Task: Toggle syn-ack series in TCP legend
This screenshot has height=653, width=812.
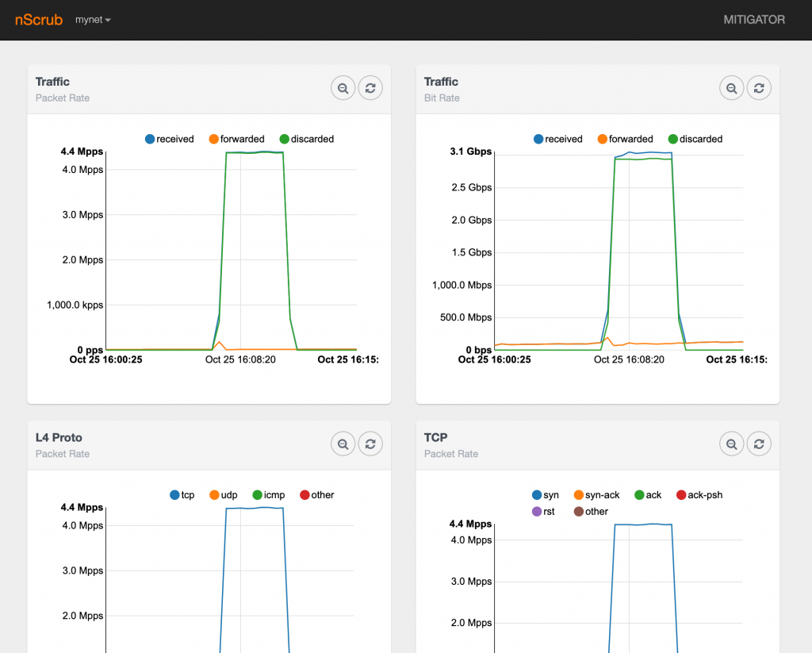Action: pos(596,495)
